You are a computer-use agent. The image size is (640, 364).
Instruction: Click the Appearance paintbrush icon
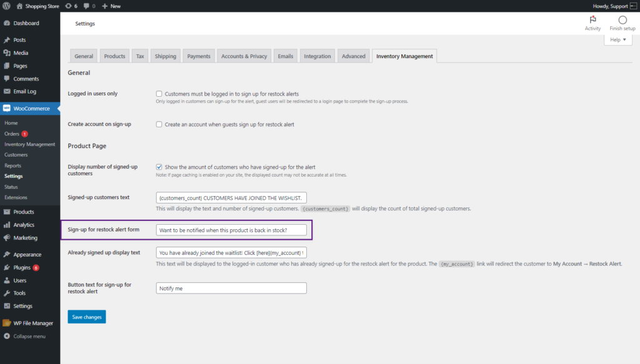tap(7, 254)
